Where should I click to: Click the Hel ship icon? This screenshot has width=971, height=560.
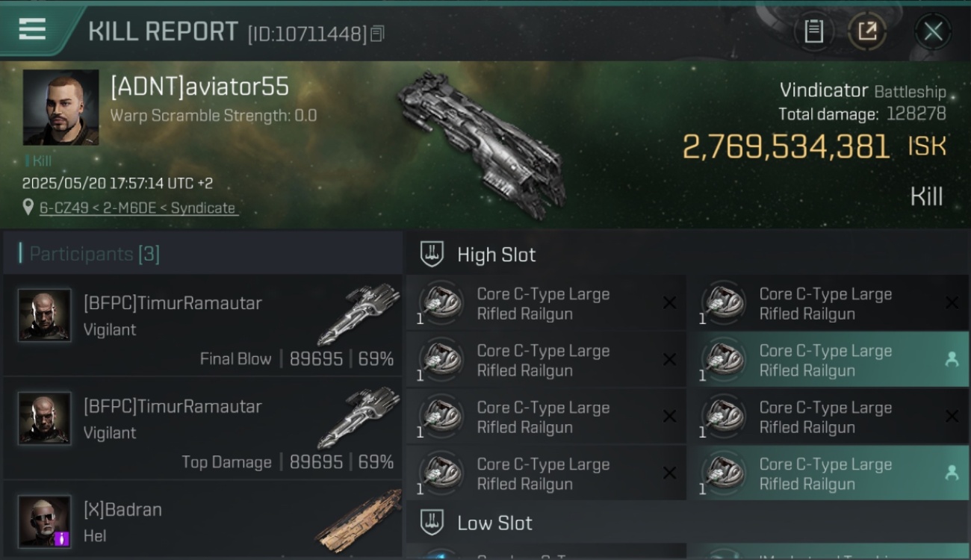(359, 520)
